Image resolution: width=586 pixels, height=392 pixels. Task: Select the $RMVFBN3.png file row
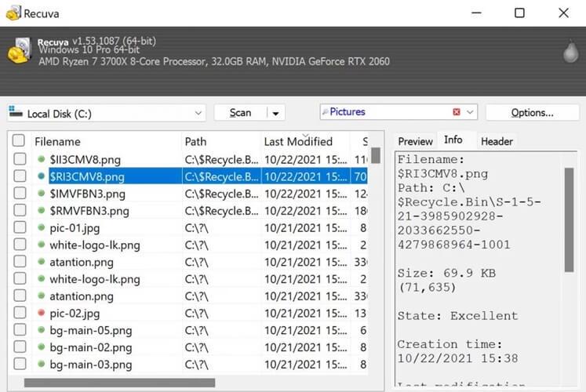(190, 211)
